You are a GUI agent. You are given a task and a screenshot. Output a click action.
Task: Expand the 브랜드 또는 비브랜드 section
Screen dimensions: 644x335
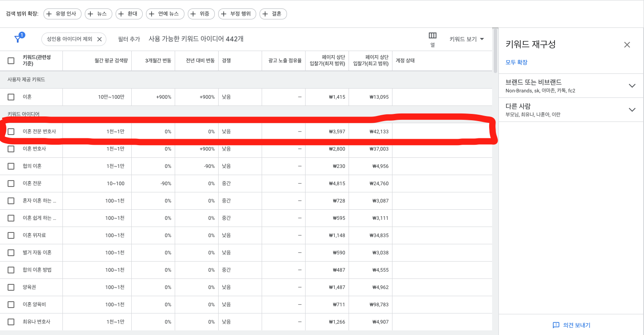pos(571,86)
